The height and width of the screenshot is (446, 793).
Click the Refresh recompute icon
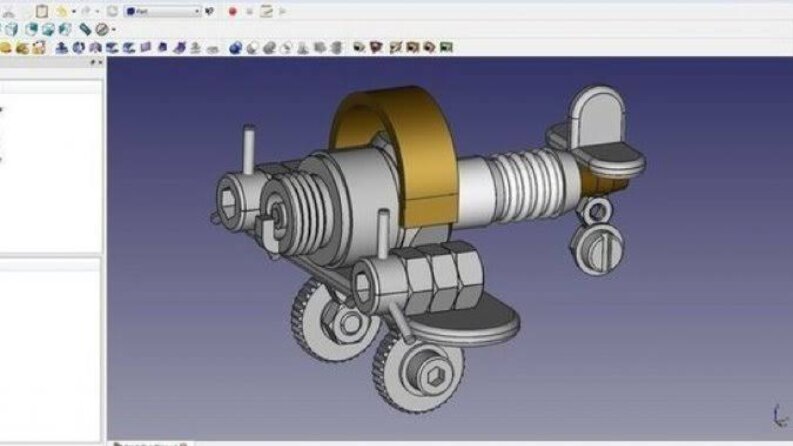(x=112, y=11)
